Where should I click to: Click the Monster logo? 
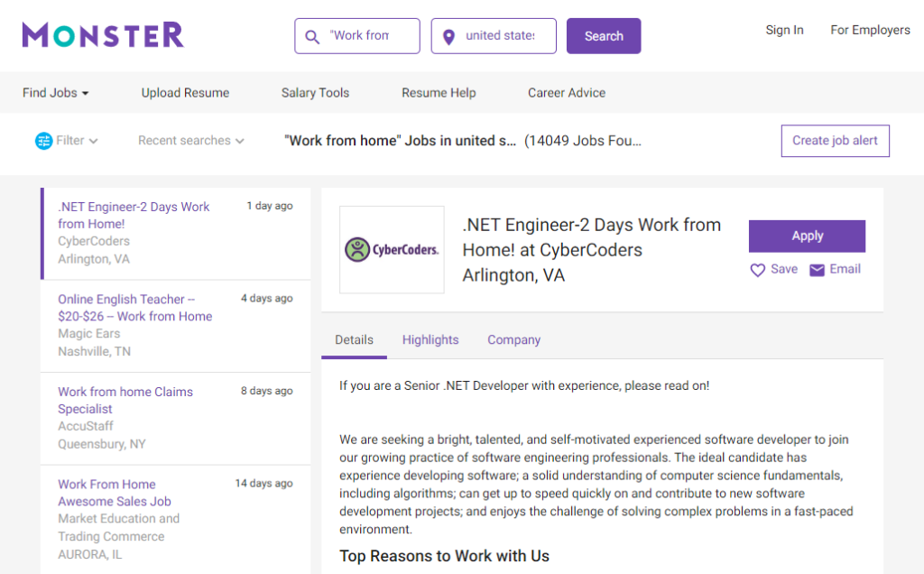(103, 35)
